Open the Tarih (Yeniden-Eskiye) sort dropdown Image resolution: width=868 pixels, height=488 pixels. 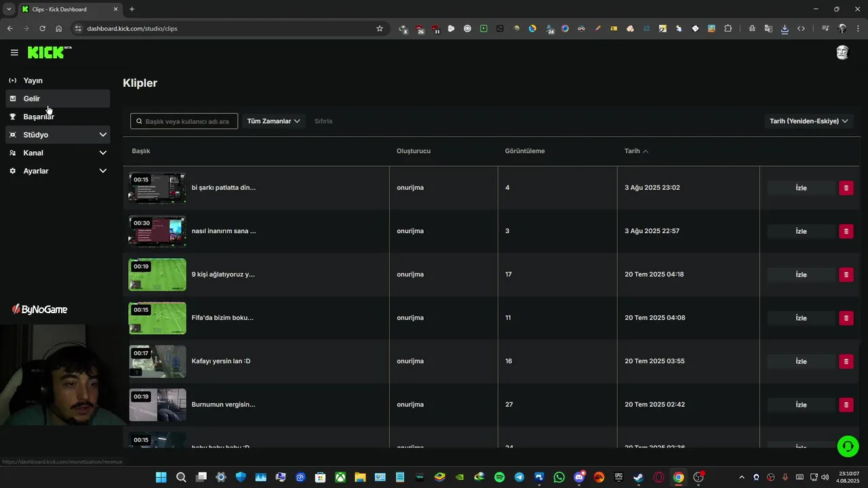pyautogui.click(x=808, y=121)
